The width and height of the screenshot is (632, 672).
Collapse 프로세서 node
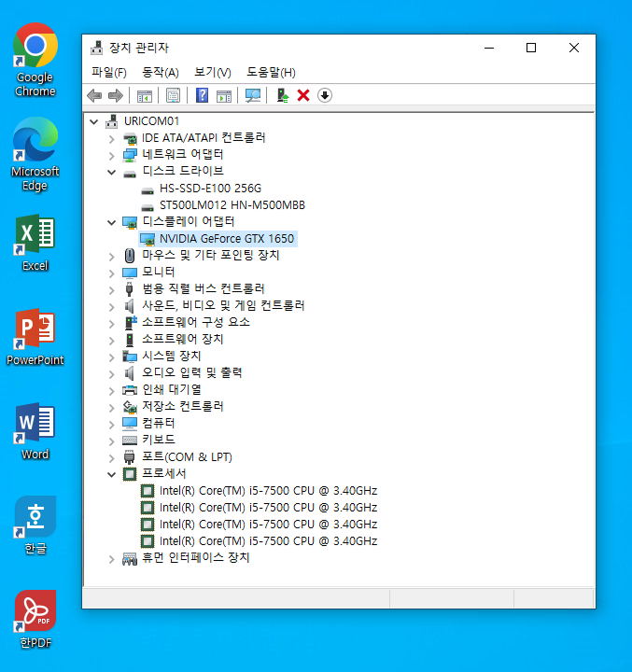[111, 474]
